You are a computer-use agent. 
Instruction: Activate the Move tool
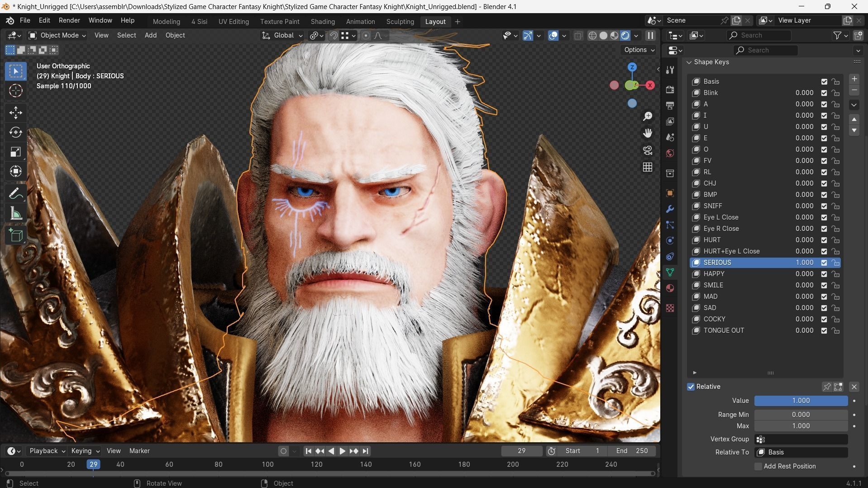16,113
